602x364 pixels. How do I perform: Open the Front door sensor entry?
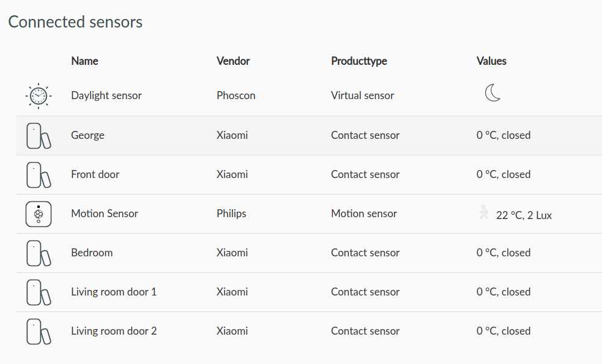coord(95,174)
